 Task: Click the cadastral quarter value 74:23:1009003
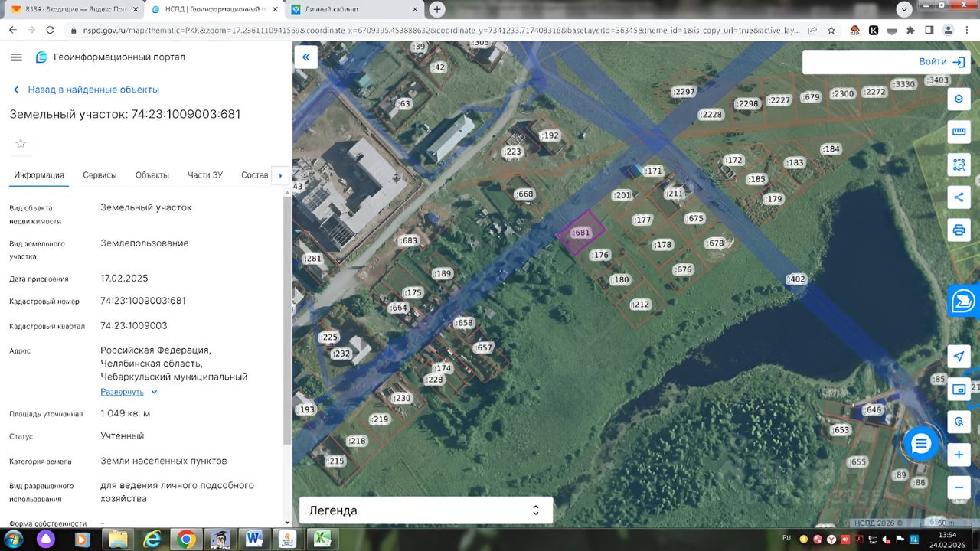pos(134,325)
